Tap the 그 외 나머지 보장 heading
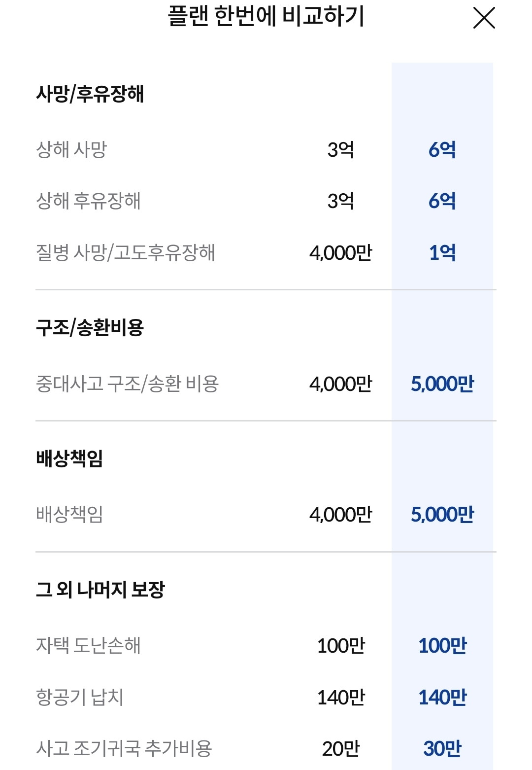 [100, 589]
